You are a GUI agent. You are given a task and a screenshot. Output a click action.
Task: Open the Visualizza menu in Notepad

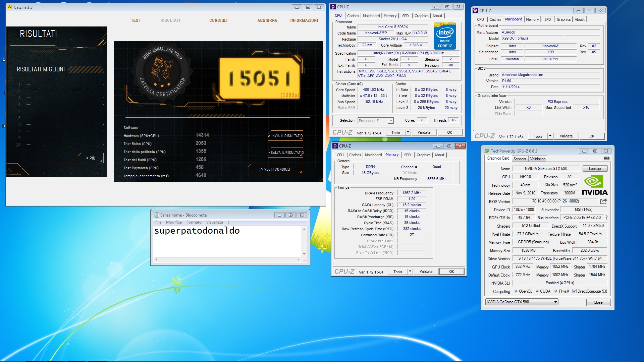[x=215, y=222]
